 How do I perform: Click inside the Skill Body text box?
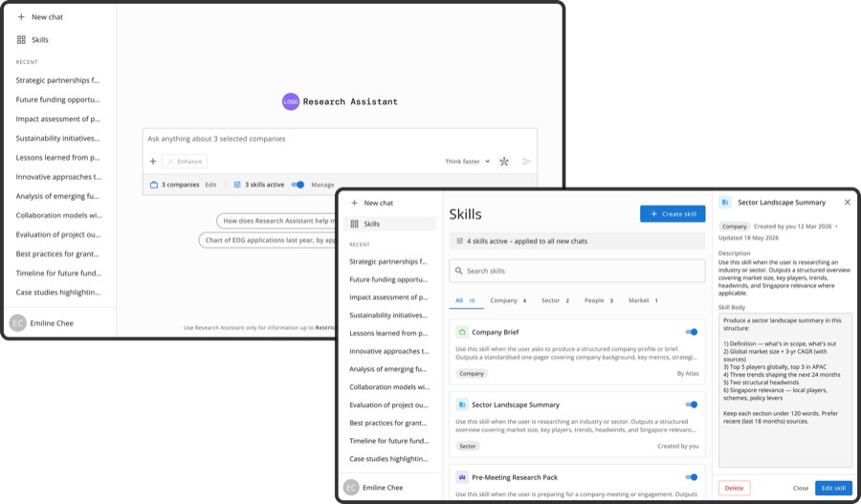(x=785, y=390)
